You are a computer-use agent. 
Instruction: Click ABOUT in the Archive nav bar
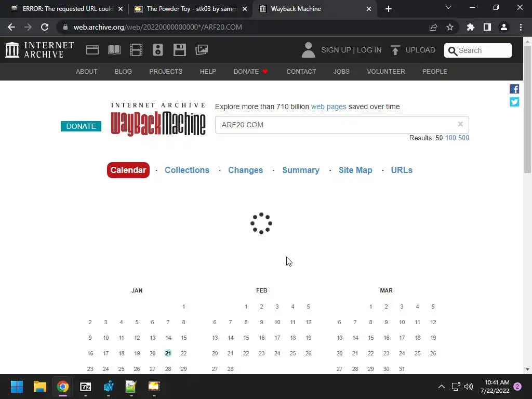coord(87,72)
